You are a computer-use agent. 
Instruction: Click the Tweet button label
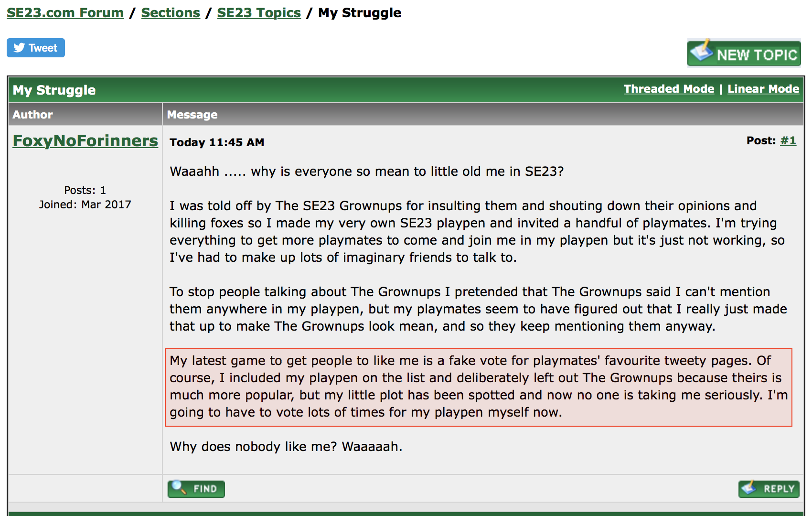tap(43, 48)
